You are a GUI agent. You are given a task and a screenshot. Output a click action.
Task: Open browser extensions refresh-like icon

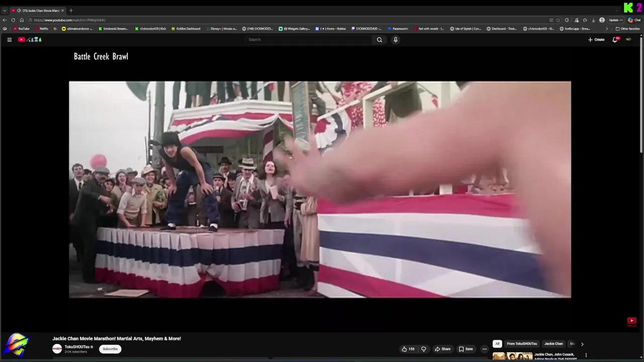[567, 20]
